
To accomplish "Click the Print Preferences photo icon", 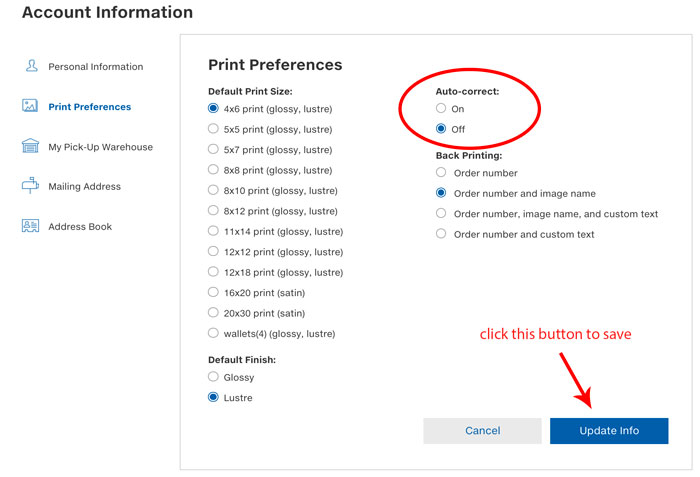I will [30, 106].
